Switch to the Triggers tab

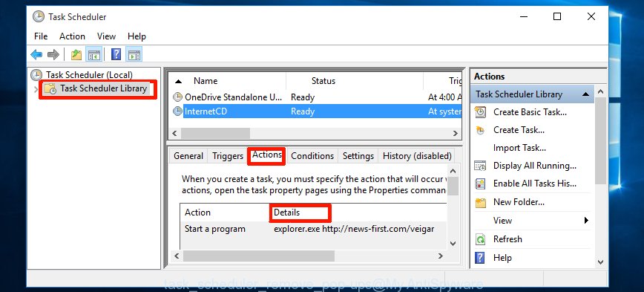(x=228, y=156)
